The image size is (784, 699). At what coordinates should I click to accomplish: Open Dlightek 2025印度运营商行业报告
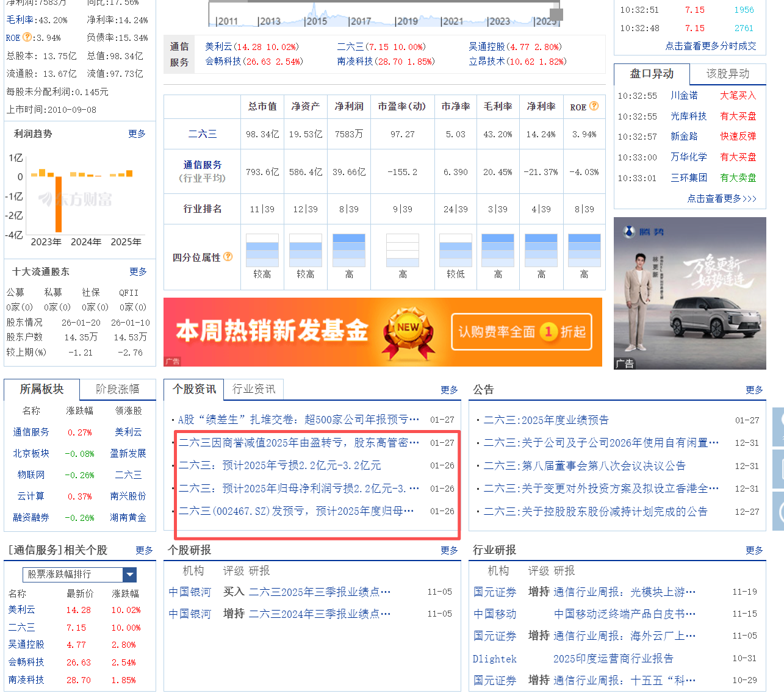[x=613, y=659]
